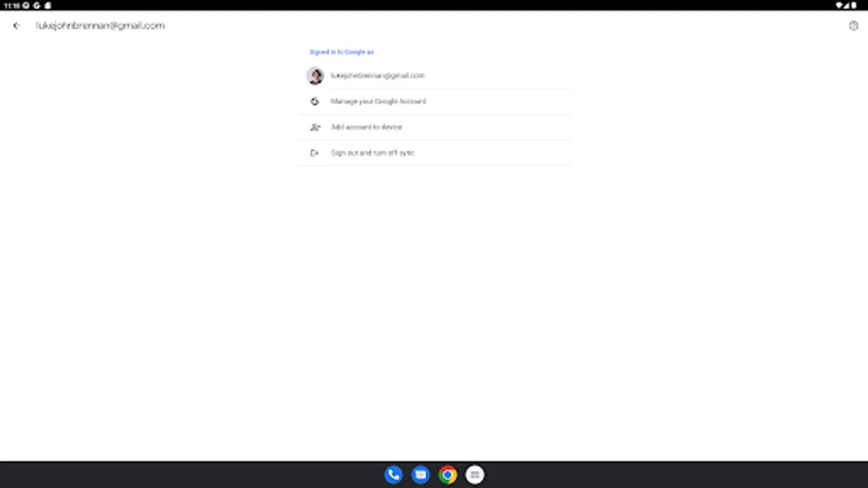Open the app drawer icon in the dock
Screen dimensions: 868x488
pyautogui.click(x=475, y=475)
